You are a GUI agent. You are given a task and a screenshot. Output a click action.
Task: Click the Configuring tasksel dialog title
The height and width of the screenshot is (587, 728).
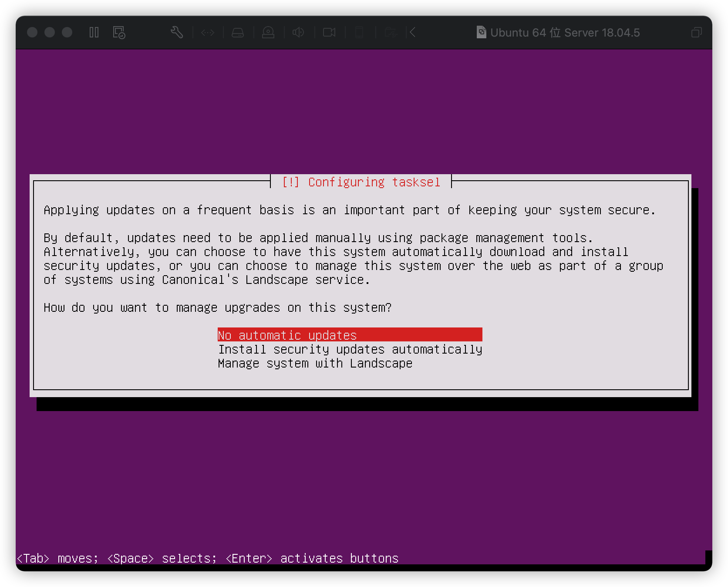tap(361, 182)
